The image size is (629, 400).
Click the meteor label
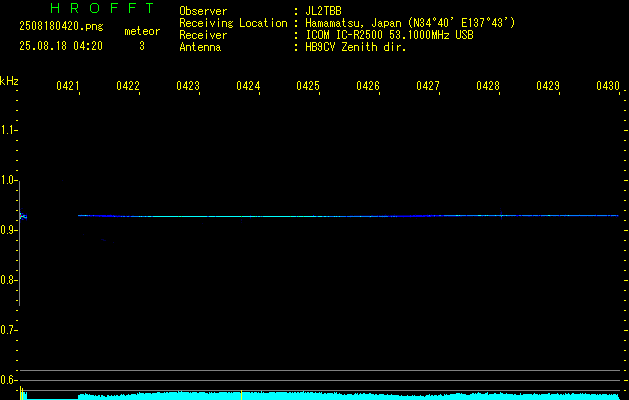(142, 31)
